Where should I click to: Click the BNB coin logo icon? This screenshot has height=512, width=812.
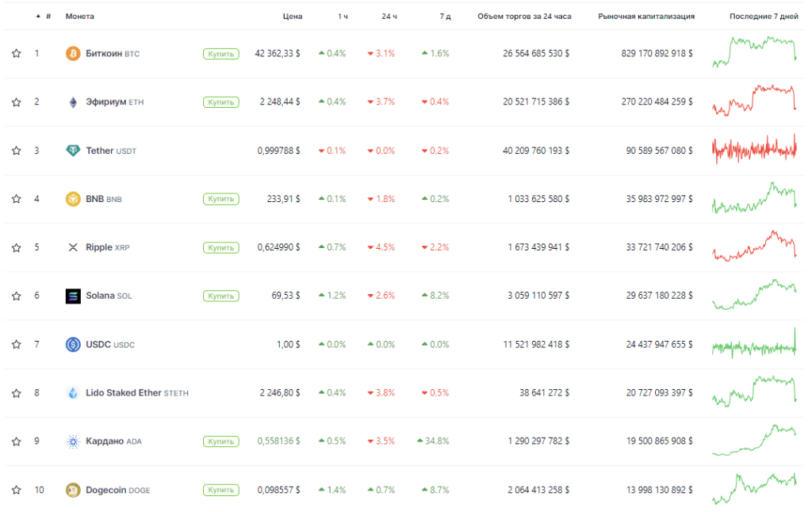73,199
